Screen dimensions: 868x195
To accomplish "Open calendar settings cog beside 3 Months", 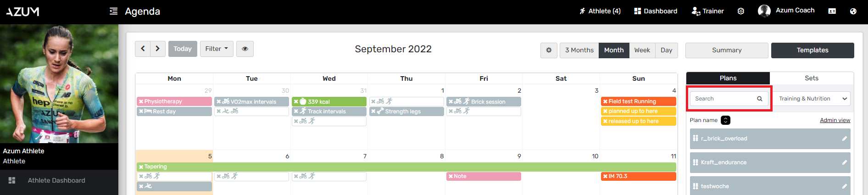I will click(x=549, y=50).
